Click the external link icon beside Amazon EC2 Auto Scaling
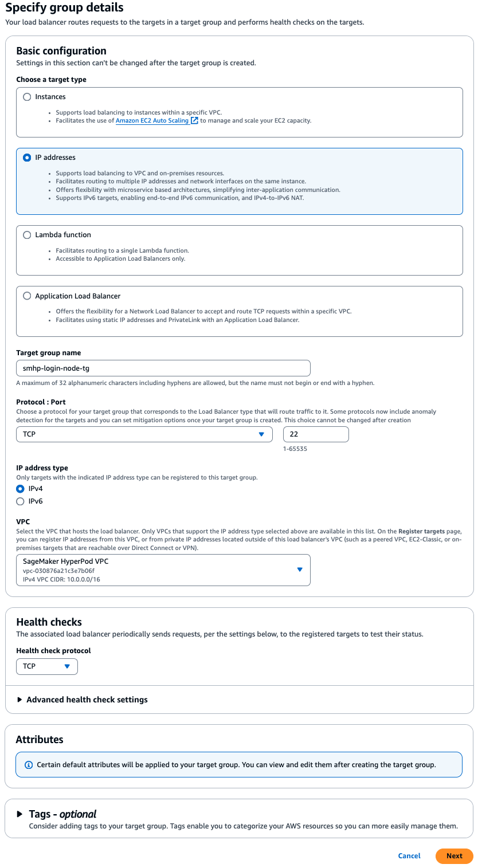The width and height of the screenshot is (478, 868). coord(194,120)
